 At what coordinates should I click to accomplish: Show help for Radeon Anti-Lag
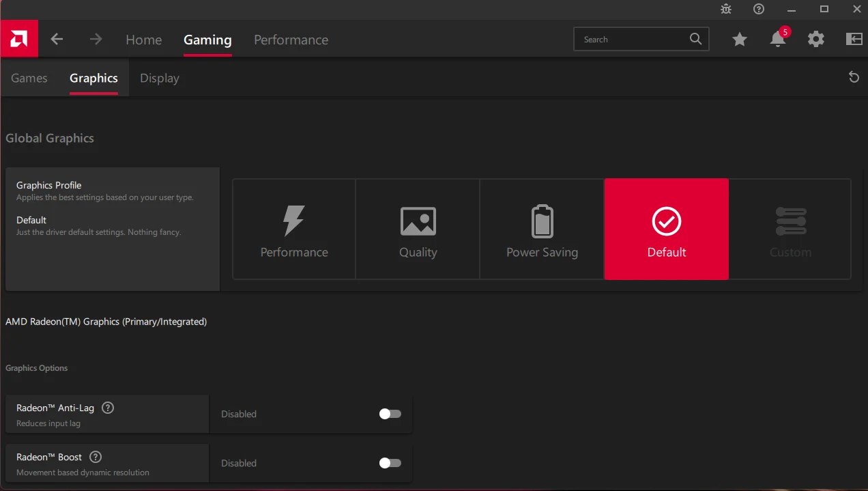[108, 408]
